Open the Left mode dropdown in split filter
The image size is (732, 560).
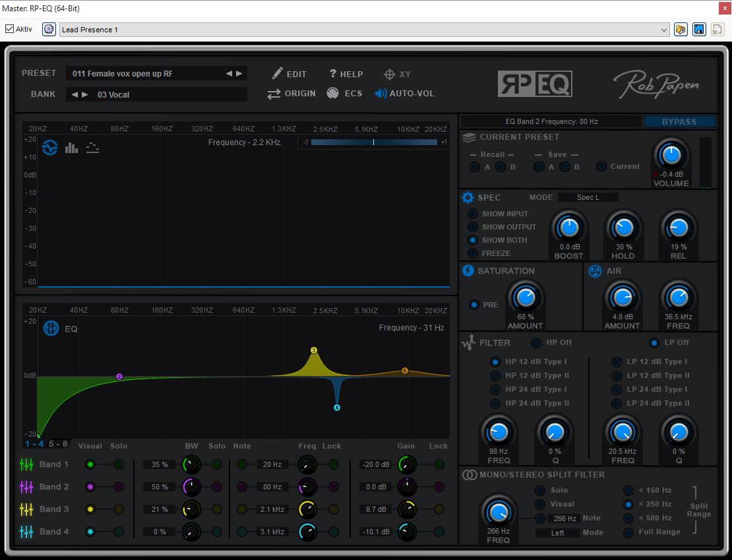point(557,533)
